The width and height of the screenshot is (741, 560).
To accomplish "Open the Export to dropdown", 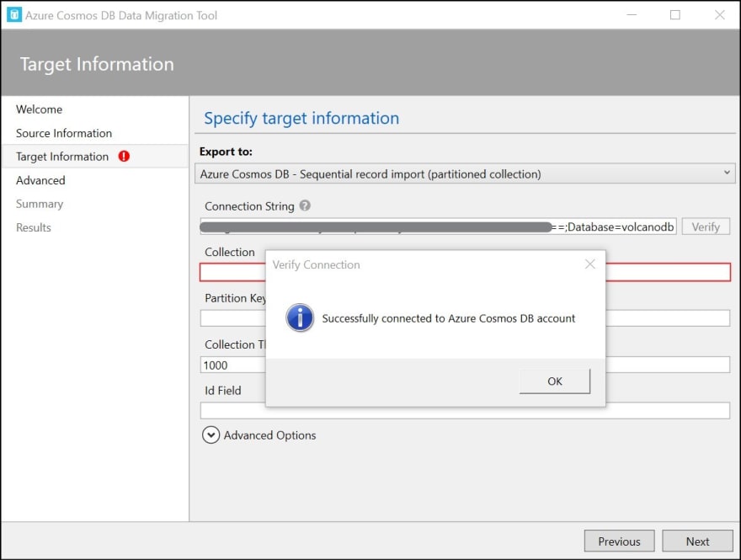I will click(465, 174).
